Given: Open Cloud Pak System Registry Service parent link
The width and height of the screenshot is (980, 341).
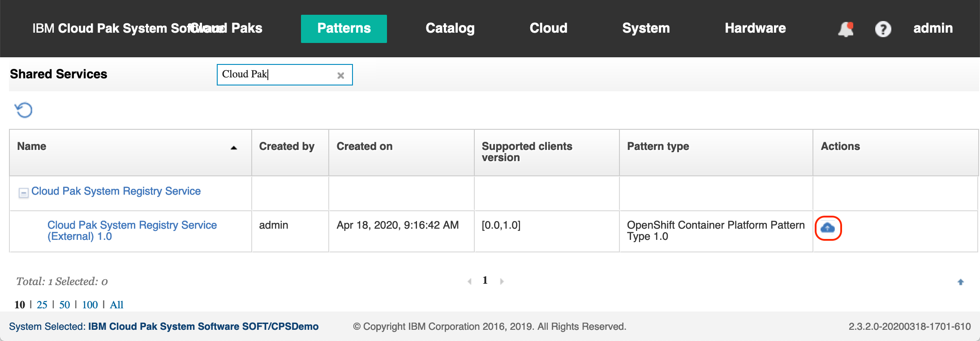Looking at the screenshot, I should pyautogui.click(x=116, y=191).
